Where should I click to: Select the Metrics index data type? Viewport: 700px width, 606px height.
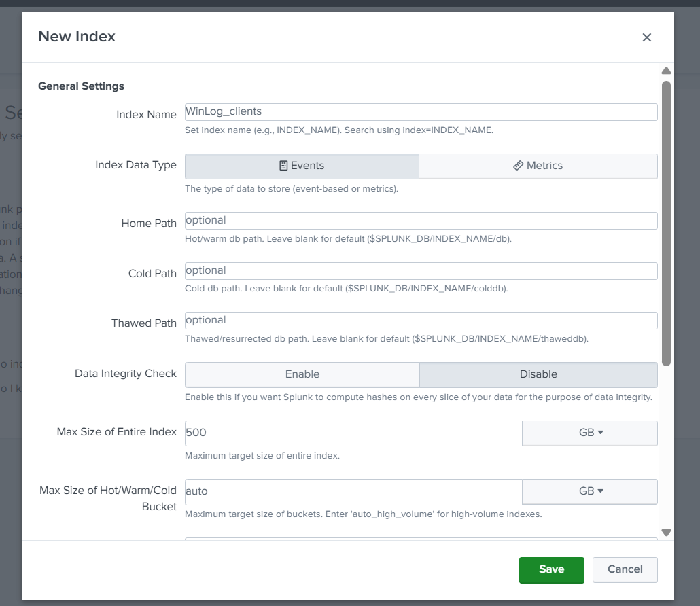point(538,166)
